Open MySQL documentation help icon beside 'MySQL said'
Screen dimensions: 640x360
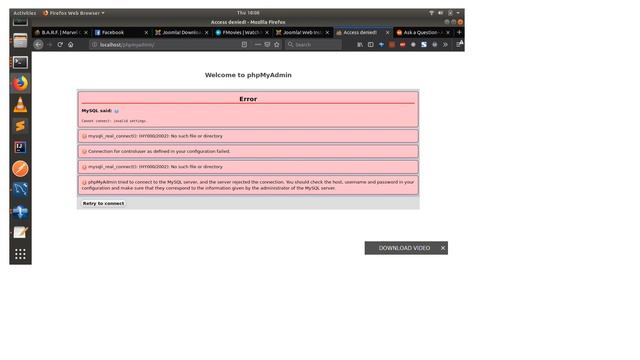pos(116,111)
